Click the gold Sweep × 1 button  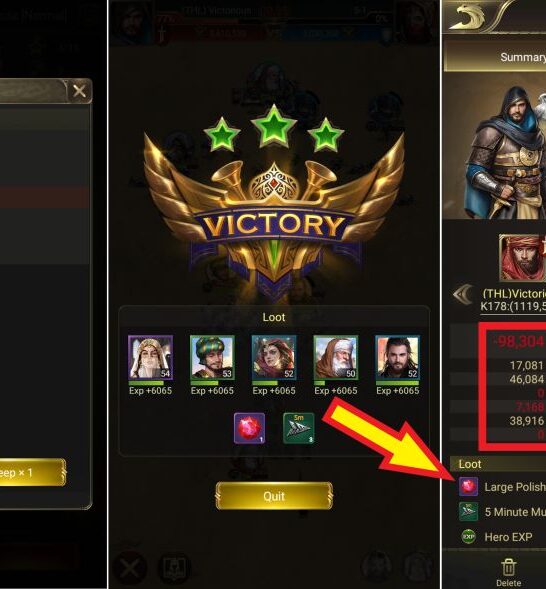click(x=32, y=472)
